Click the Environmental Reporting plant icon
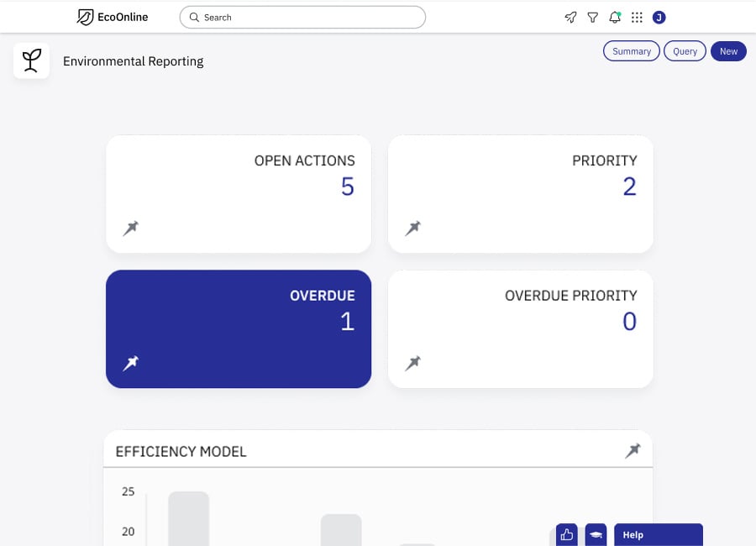Screen dimensions: 756x546 (x=31, y=60)
